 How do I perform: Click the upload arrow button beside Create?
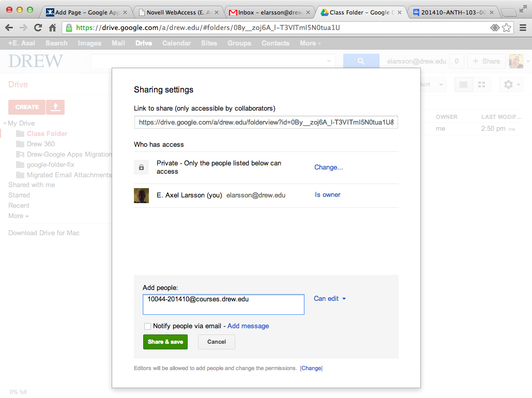tap(55, 107)
